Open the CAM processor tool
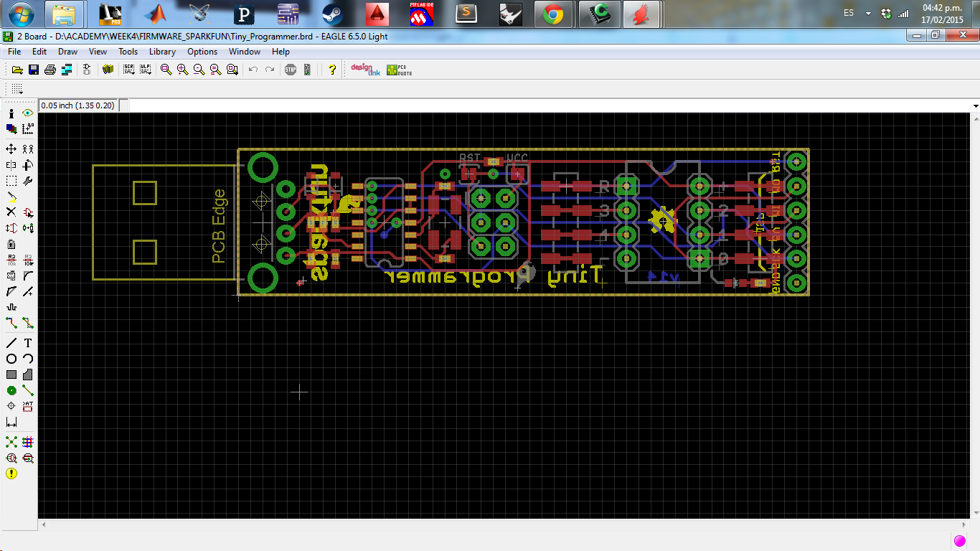 point(67,70)
